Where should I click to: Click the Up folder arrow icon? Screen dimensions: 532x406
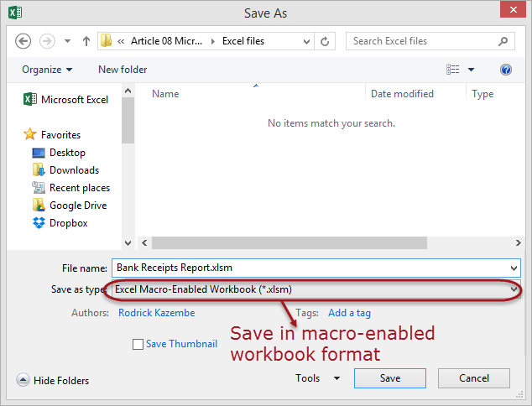[86, 41]
